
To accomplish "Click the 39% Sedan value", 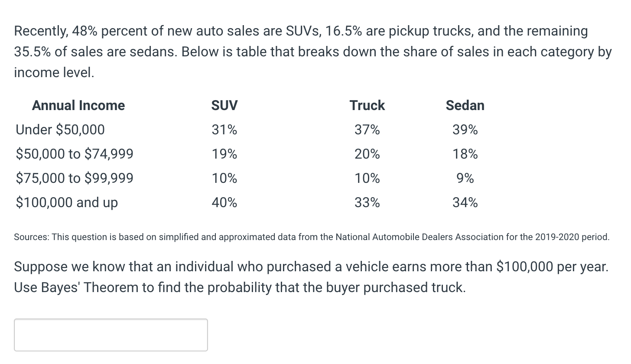I will click(465, 130).
